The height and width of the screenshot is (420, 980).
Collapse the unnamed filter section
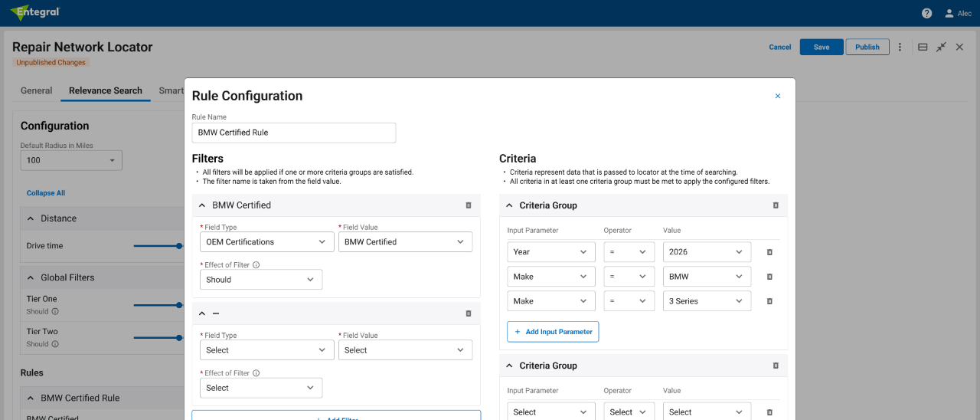click(x=202, y=313)
